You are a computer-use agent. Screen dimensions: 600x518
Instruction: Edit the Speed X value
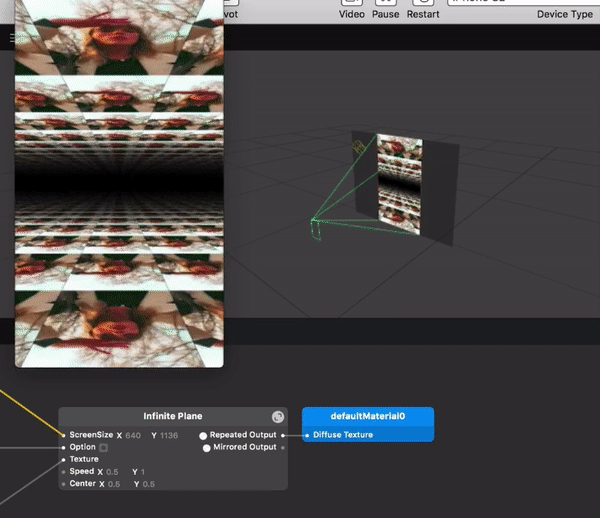click(x=112, y=472)
